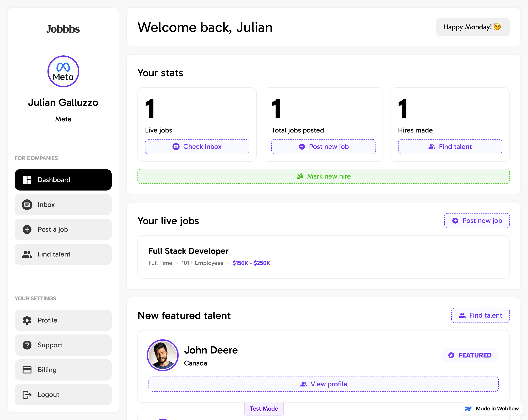
Task: Click the Logout arrow icon
Action: pos(27,395)
